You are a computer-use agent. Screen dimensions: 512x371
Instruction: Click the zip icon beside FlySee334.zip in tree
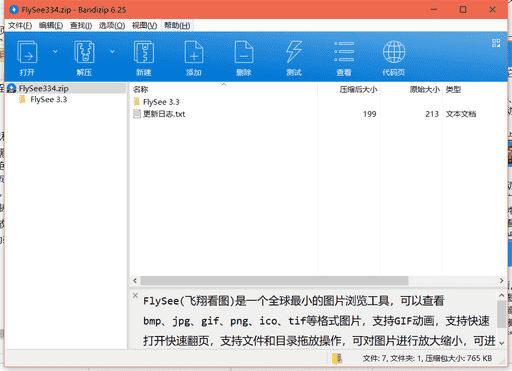click(x=12, y=88)
